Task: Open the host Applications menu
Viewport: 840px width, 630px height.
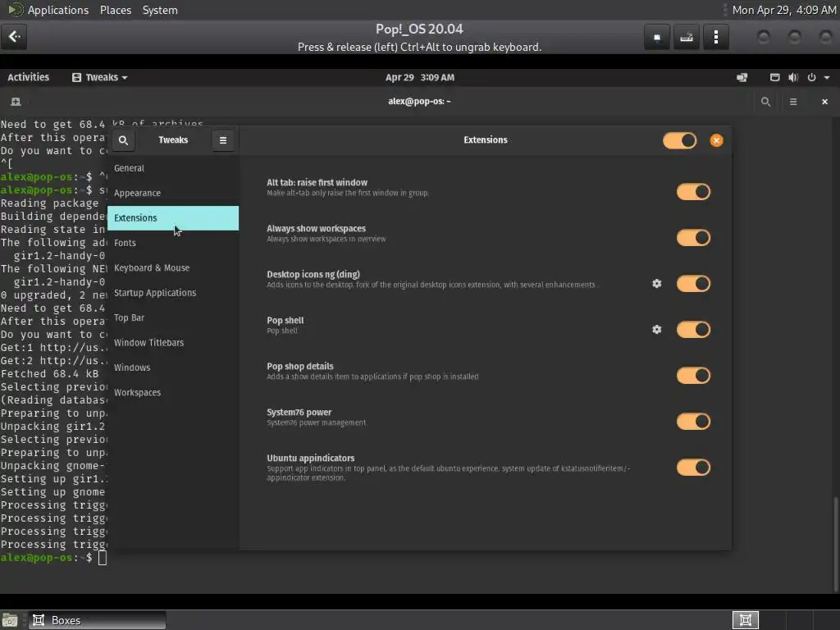Action: 58,10
